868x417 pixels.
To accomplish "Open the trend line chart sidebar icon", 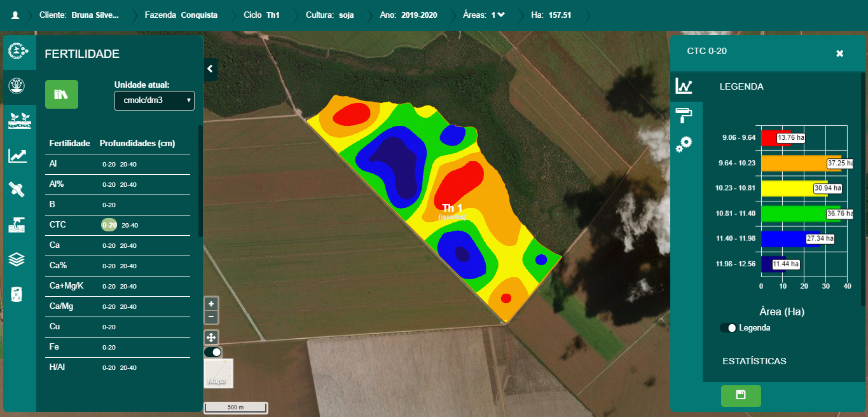I will [18, 154].
